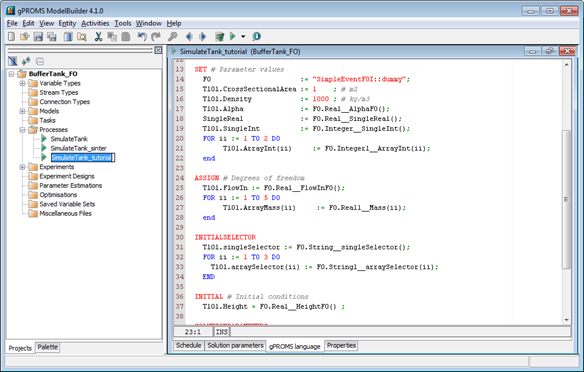
Task: Click the project tree filter icon
Action: point(13,61)
